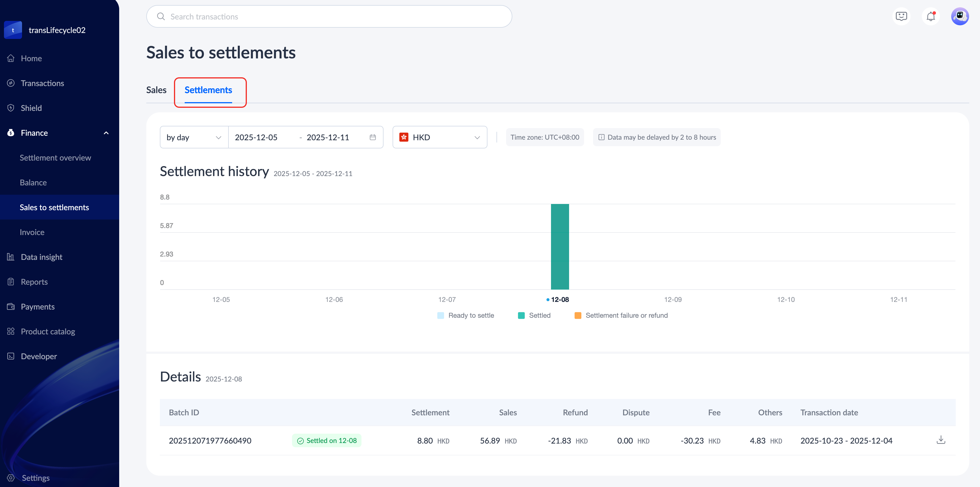This screenshot has height=487, width=980.
Task: Click batch ID 202512071977660490
Action: coord(210,441)
